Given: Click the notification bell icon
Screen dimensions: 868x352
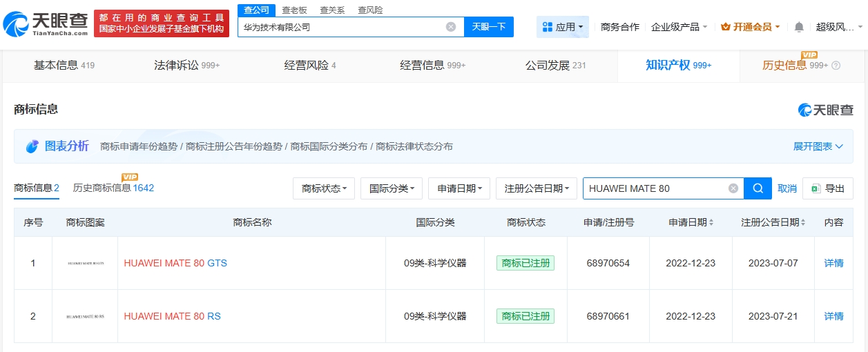Looking at the screenshot, I should click(799, 27).
